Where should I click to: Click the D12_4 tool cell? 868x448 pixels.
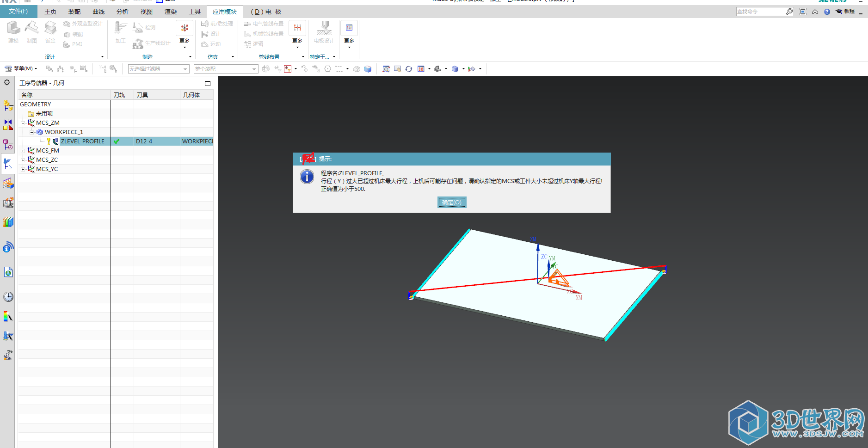coord(157,141)
